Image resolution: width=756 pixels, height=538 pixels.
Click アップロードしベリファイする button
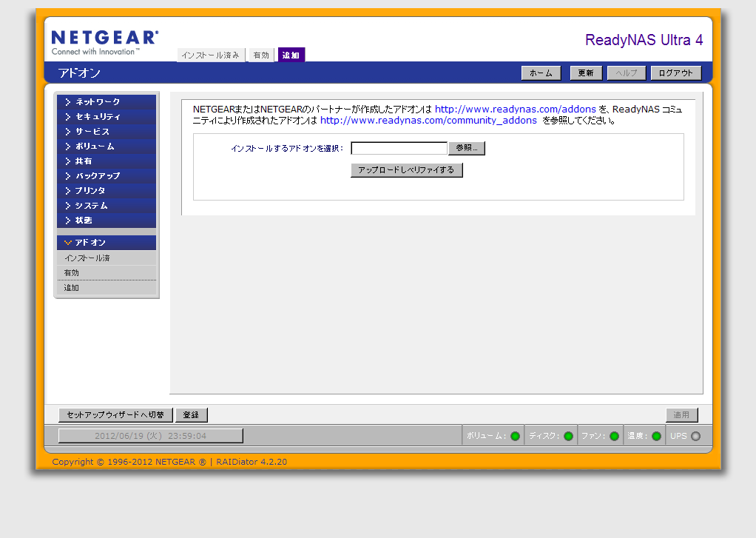tap(406, 170)
